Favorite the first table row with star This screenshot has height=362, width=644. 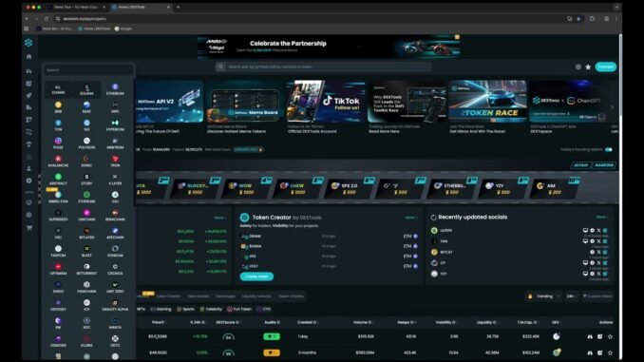pyautogui.click(x=611, y=336)
